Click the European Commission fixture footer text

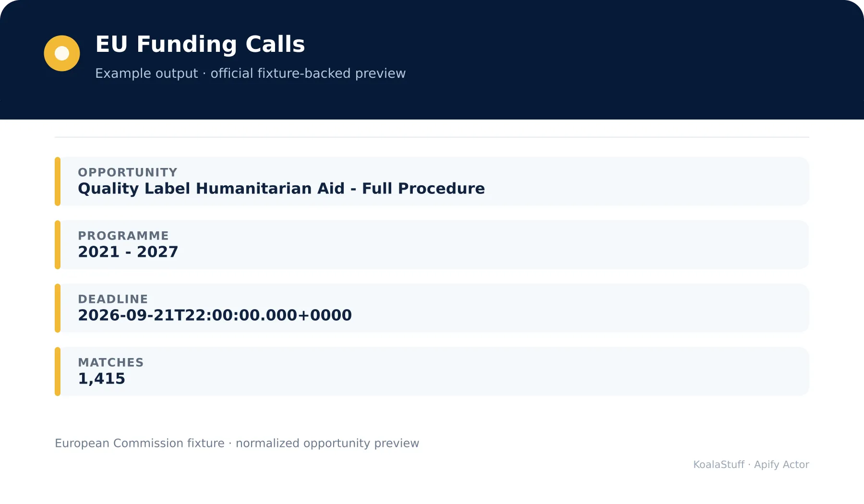tap(237, 444)
